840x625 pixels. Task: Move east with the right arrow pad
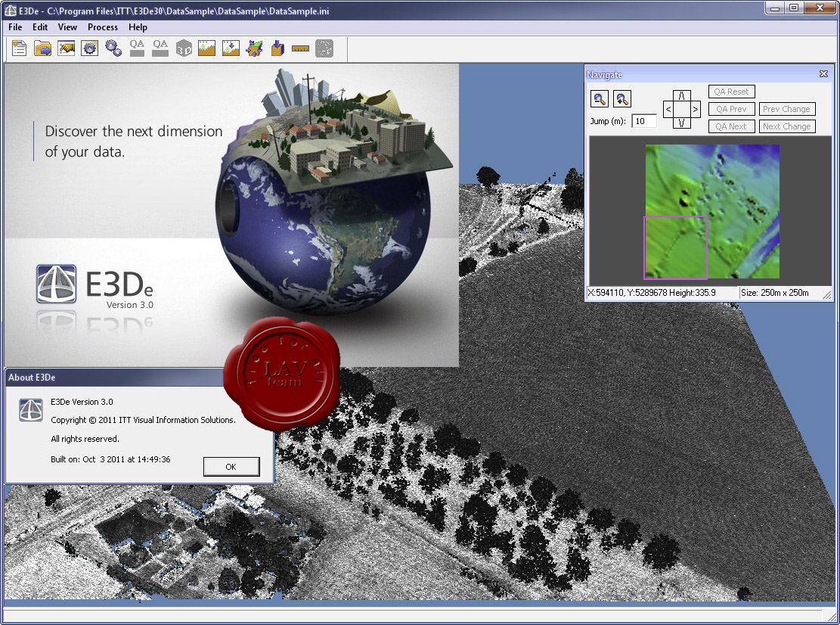click(x=695, y=110)
